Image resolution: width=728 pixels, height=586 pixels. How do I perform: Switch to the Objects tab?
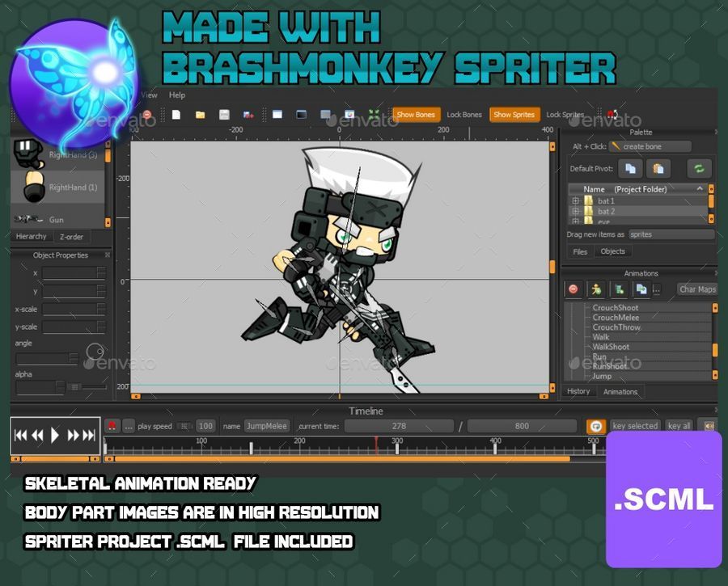click(612, 251)
